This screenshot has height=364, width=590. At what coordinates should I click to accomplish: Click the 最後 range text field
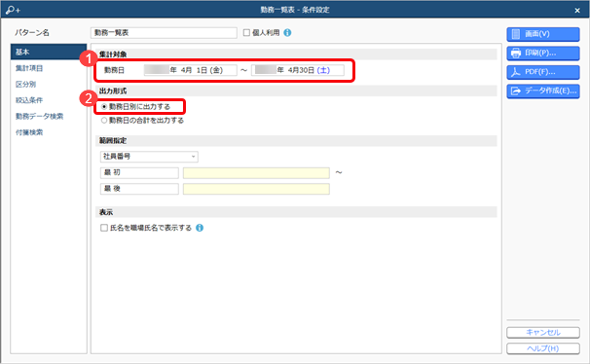(139, 189)
